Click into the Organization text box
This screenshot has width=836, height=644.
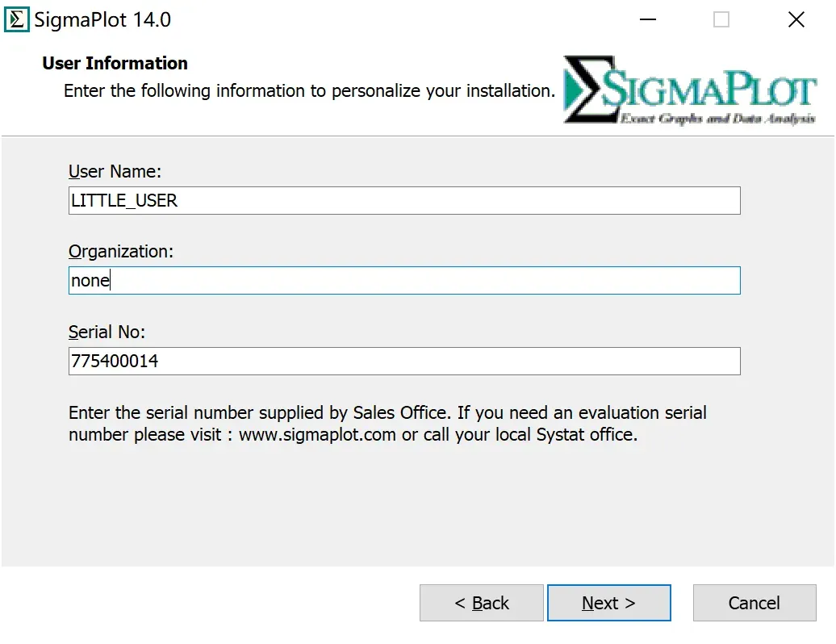[404, 280]
